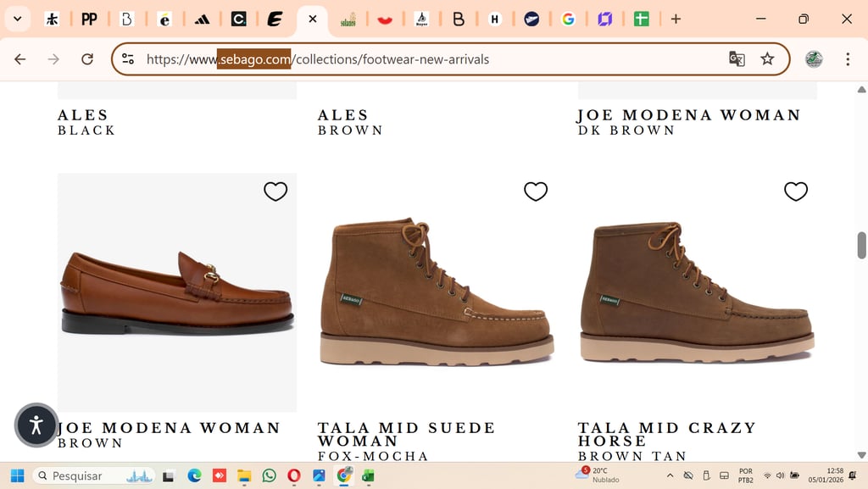View the Fox-Mocha suede boot image

click(437, 292)
